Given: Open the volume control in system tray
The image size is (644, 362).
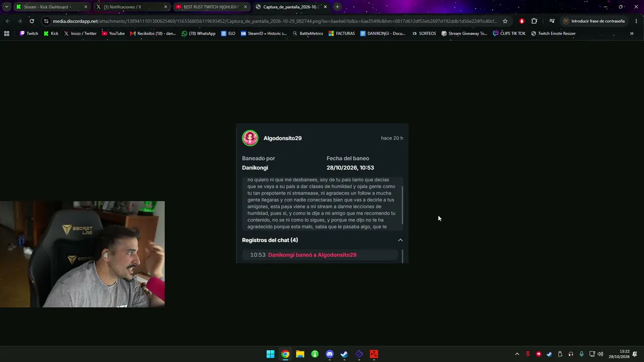Looking at the screenshot, I should tap(600, 354).
